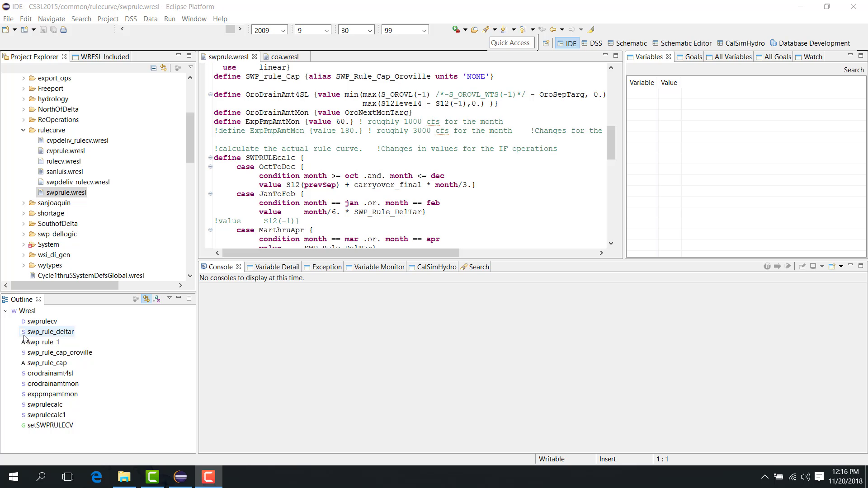This screenshot has height=488, width=868.
Task: Open the Navigate menu
Action: pos(52,19)
